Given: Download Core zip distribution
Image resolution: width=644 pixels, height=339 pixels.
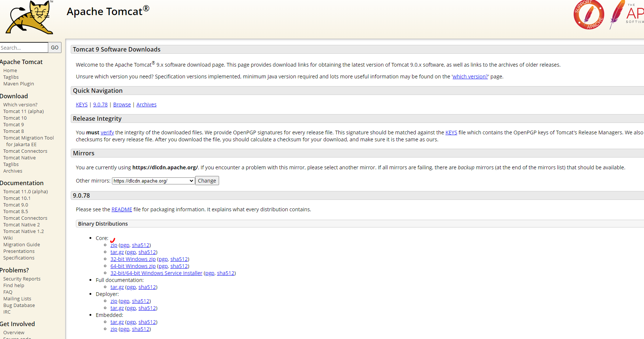Looking at the screenshot, I should [x=114, y=245].
